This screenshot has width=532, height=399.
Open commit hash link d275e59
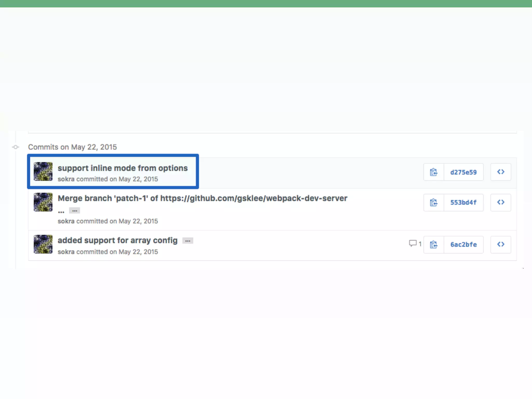tap(463, 172)
